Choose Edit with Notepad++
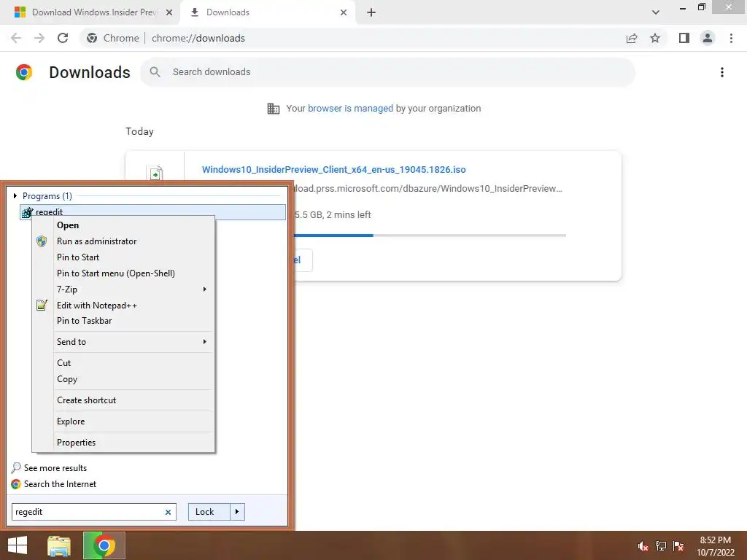This screenshot has height=560, width=747. 97,306
